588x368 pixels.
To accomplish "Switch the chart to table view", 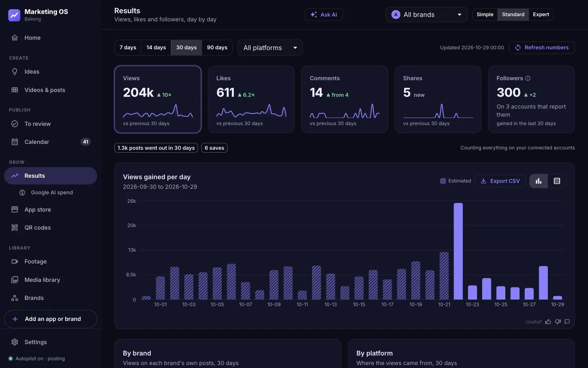I will coord(557,181).
